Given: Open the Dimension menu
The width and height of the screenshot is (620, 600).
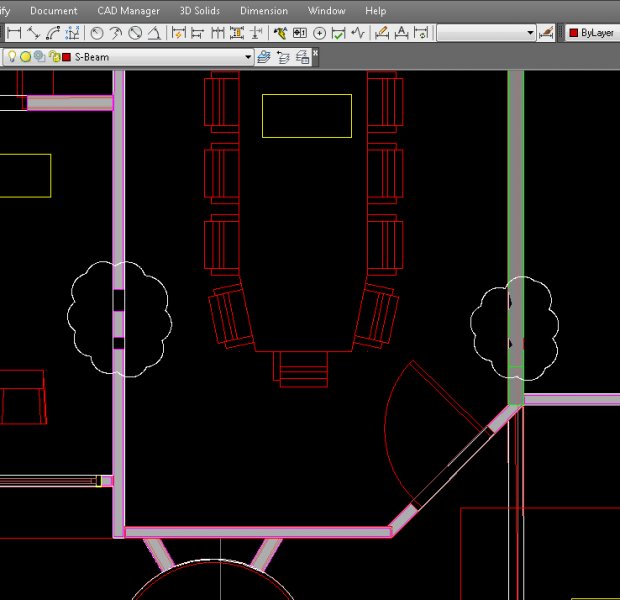Looking at the screenshot, I should click(x=264, y=11).
